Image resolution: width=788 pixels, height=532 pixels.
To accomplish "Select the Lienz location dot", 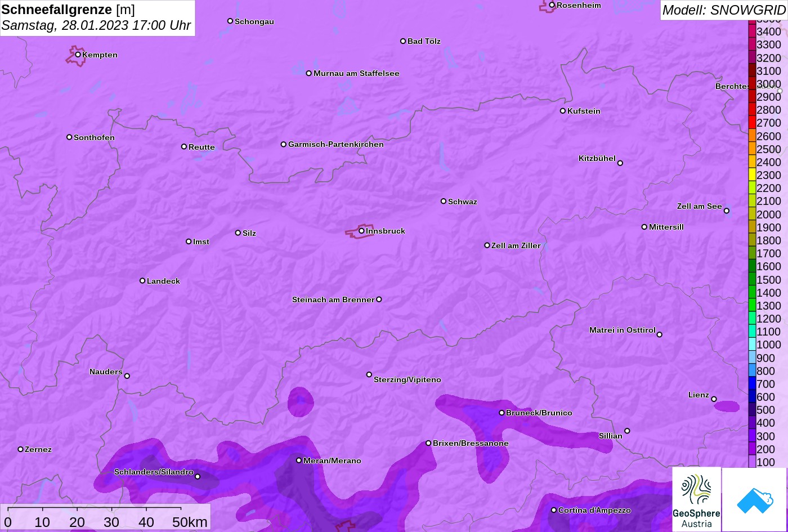I will click(x=714, y=399).
